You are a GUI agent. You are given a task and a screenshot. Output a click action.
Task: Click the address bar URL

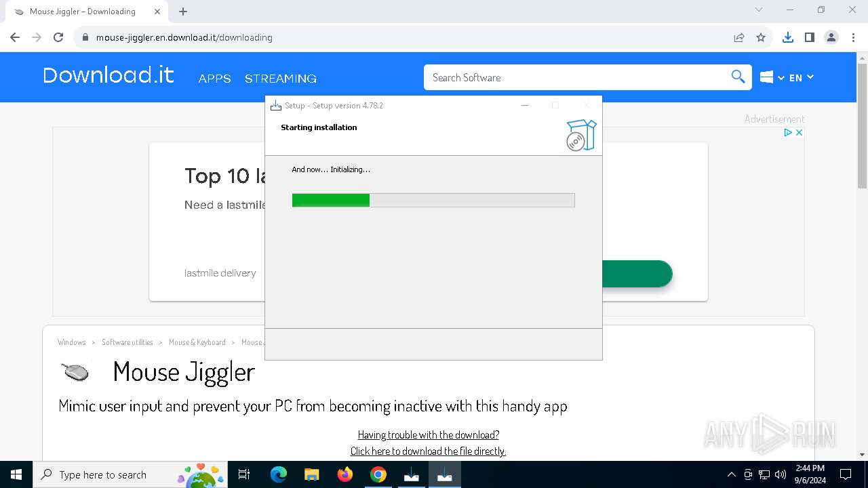click(184, 37)
